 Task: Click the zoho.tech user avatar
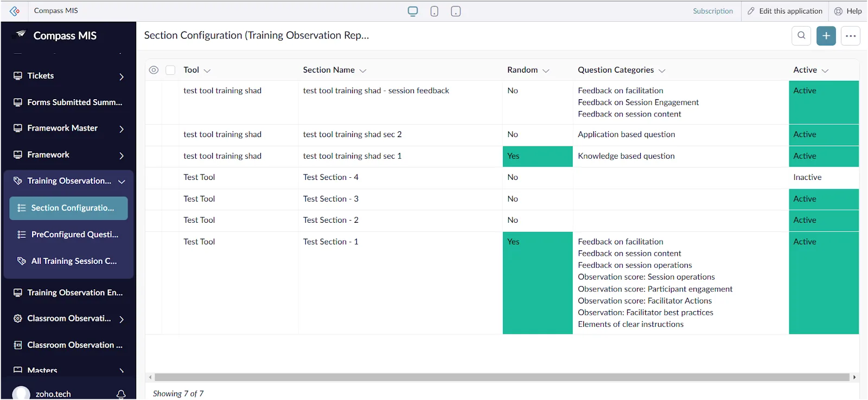click(x=21, y=393)
